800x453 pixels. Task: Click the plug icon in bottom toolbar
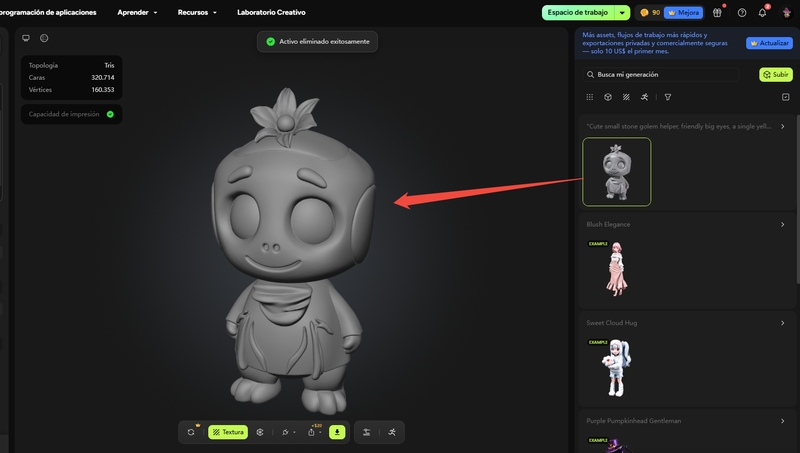coord(285,432)
